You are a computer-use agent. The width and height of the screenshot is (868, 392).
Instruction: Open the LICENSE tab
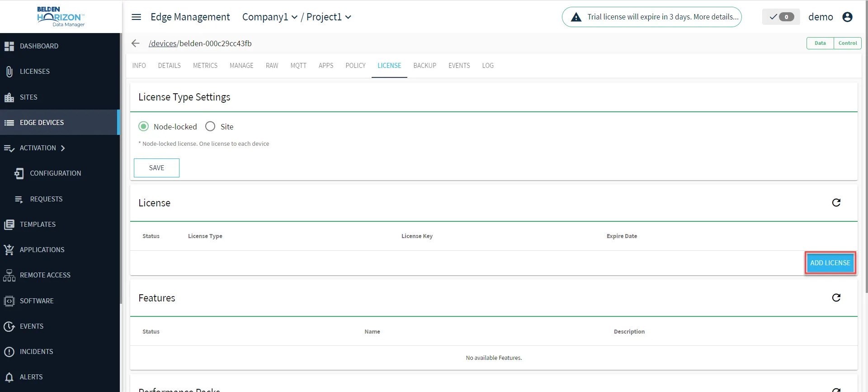pos(389,66)
